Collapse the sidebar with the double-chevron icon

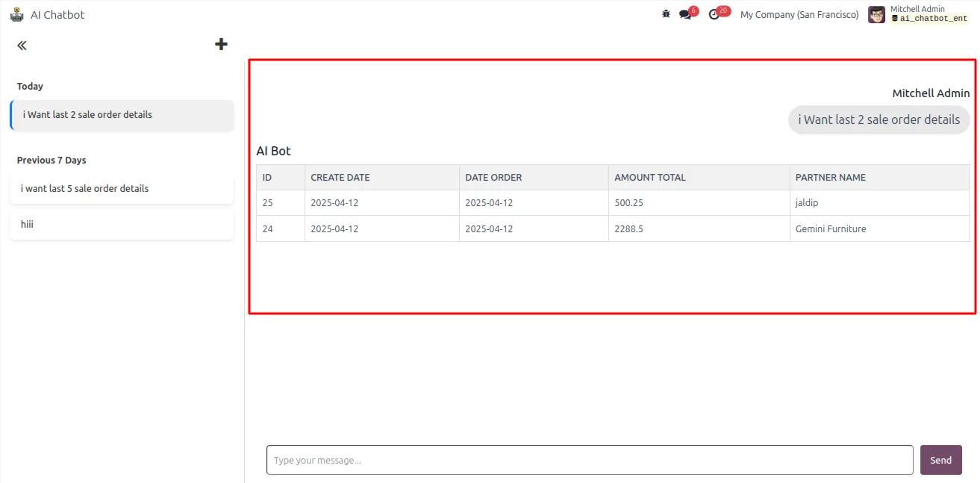point(22,46)
